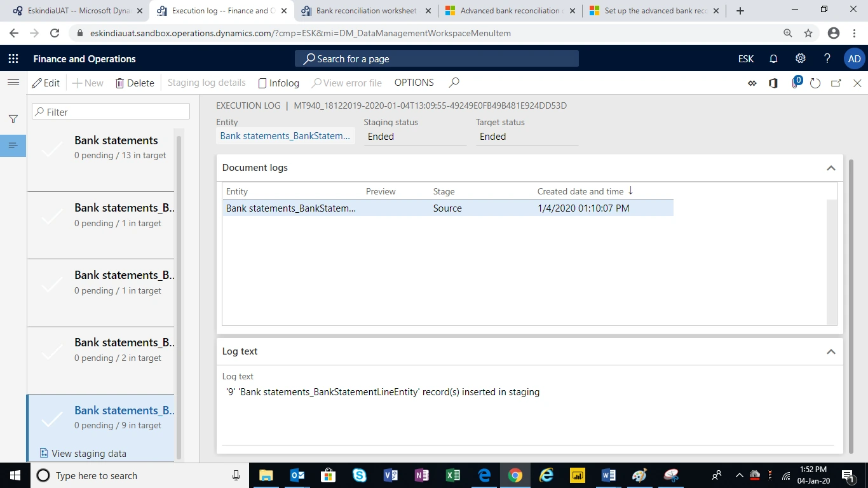Image resolution: width=868 pixels, height=488 pixels.
Task: Click the Target status Ended field
Action: [527, 136]
